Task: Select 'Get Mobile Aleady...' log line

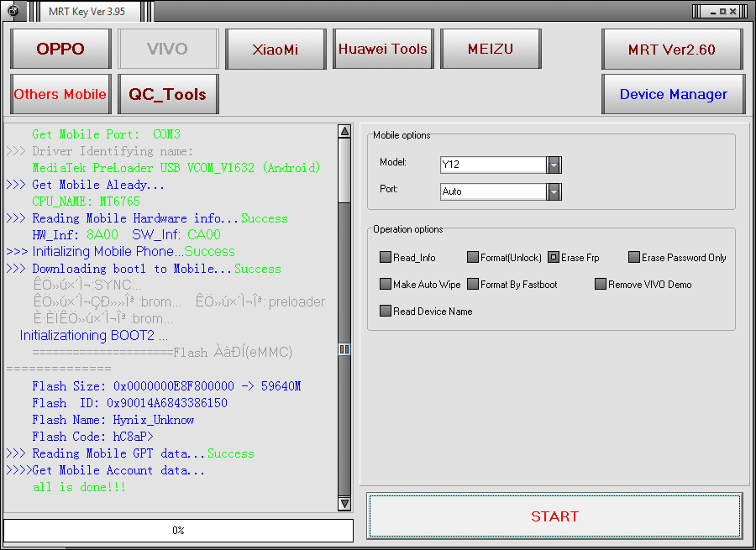Action: coord(86,185)
